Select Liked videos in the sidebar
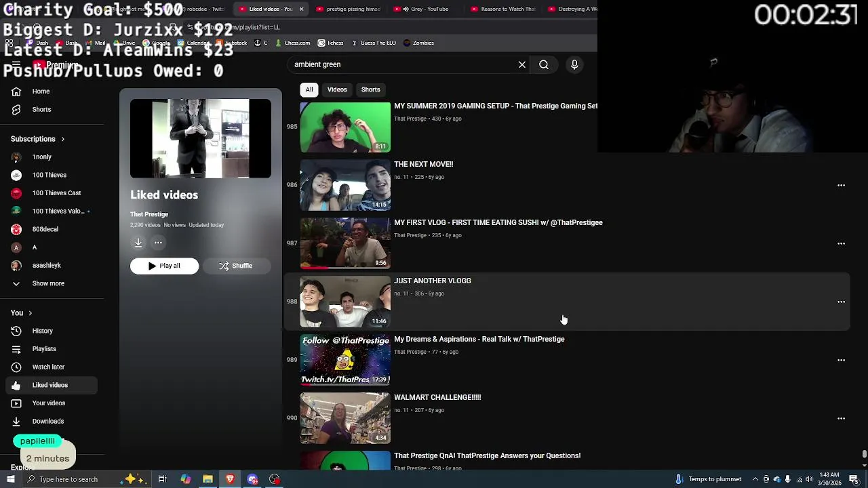This screenshot has width=868, height=488. [x=52, y=385]
